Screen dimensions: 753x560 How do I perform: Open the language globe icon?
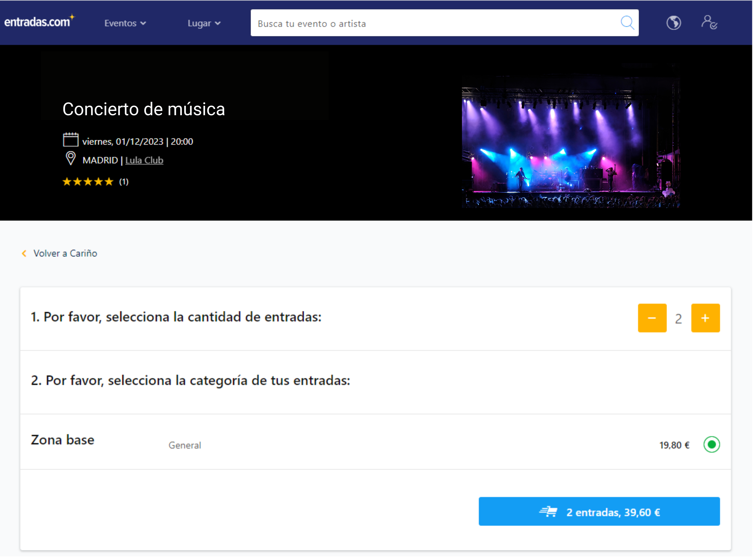click(x=674, y=23)
